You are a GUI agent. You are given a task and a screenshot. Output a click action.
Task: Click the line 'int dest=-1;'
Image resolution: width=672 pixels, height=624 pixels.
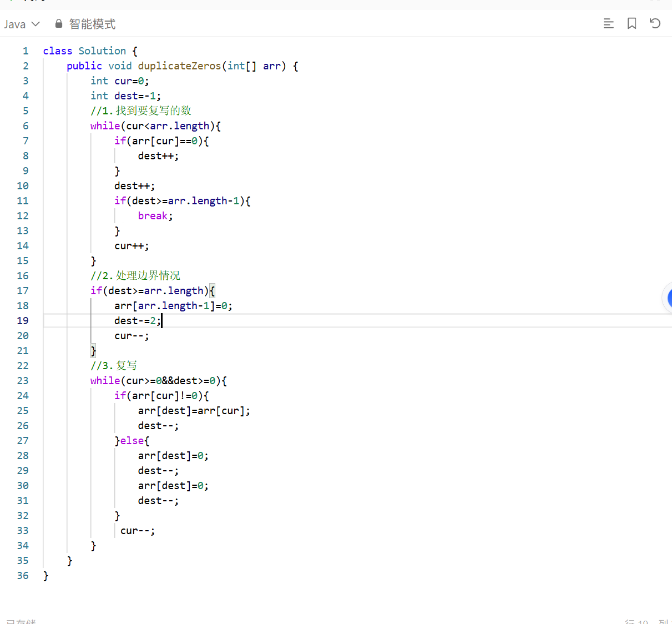click(126, 96)
